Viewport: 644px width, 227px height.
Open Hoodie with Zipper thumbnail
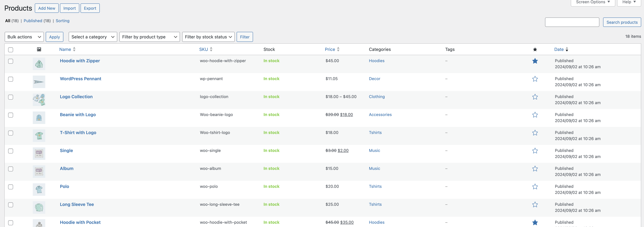click(x=39, y=64)
